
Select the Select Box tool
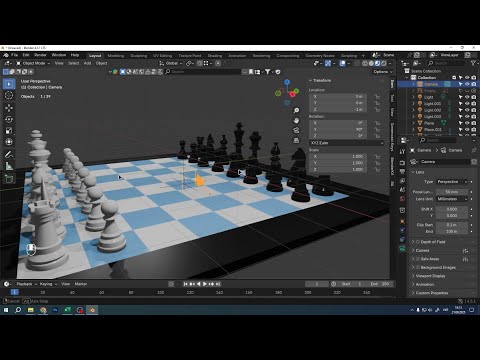9,84
